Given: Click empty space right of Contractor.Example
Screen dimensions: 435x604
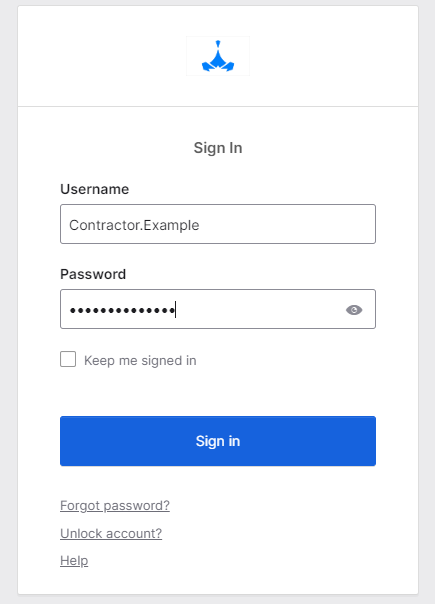Looking at the screenshot, I should coord(285,224).
